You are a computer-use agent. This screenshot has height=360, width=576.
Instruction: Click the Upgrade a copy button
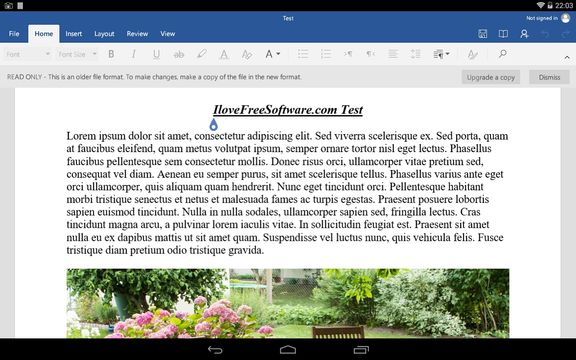click(490, 77)
